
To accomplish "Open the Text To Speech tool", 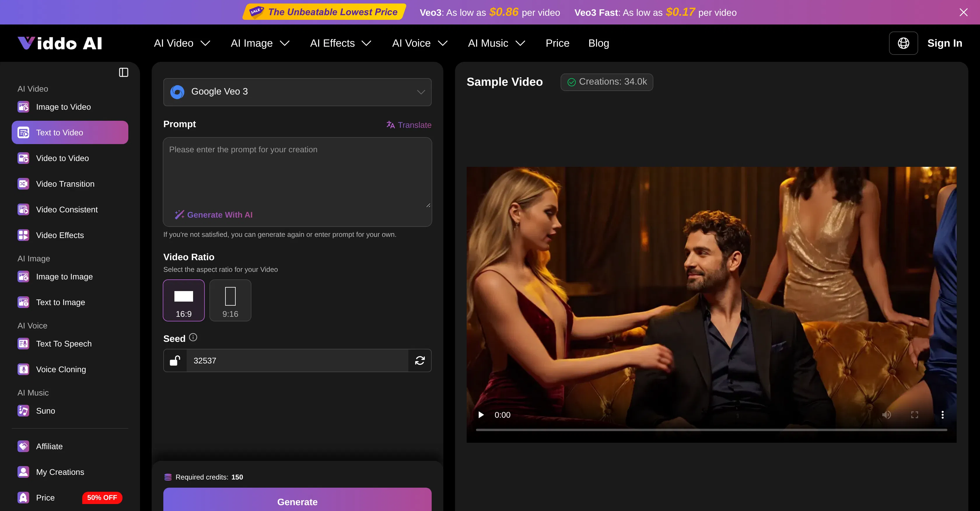I will 64,344.
